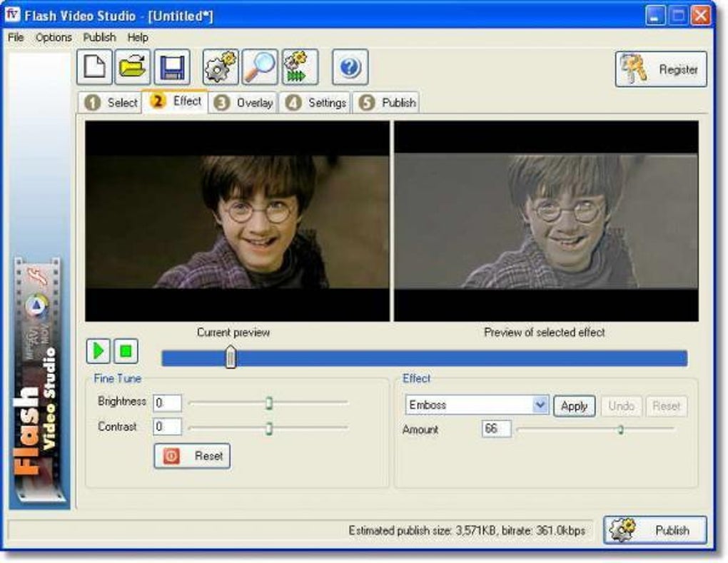Click the selected effect preview frame
The width and height of the screenshot is (728, 563).
click(546, 221)
